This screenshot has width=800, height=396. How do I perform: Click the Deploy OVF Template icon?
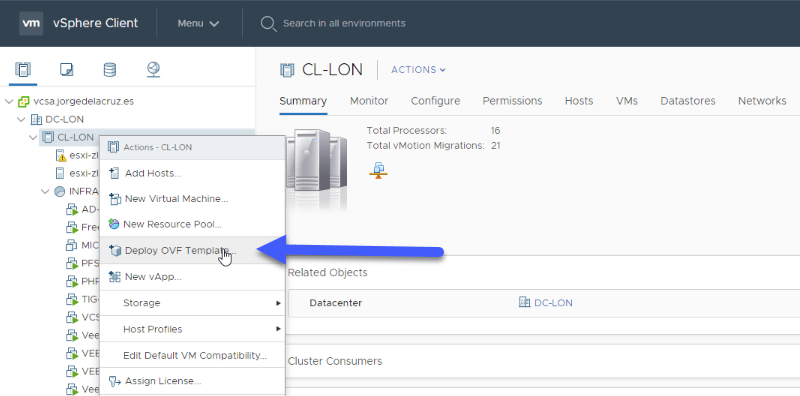click(x=115, y=250)
